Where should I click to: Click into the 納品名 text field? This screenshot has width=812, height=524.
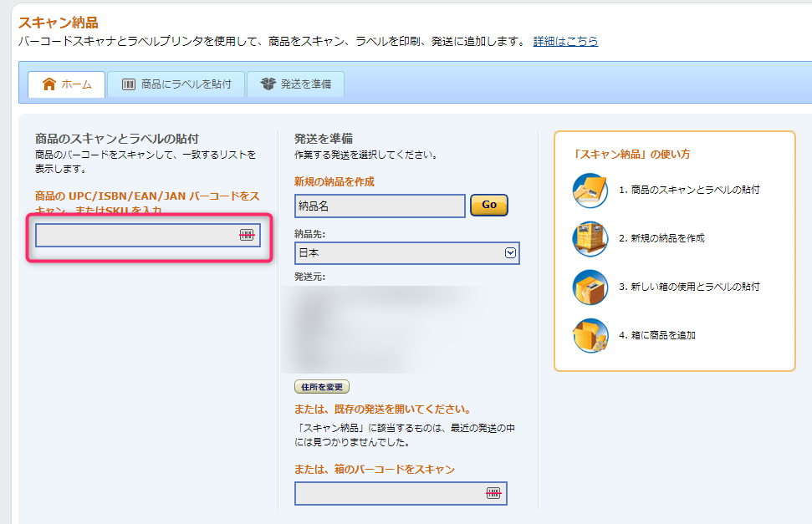pos(380,206)
